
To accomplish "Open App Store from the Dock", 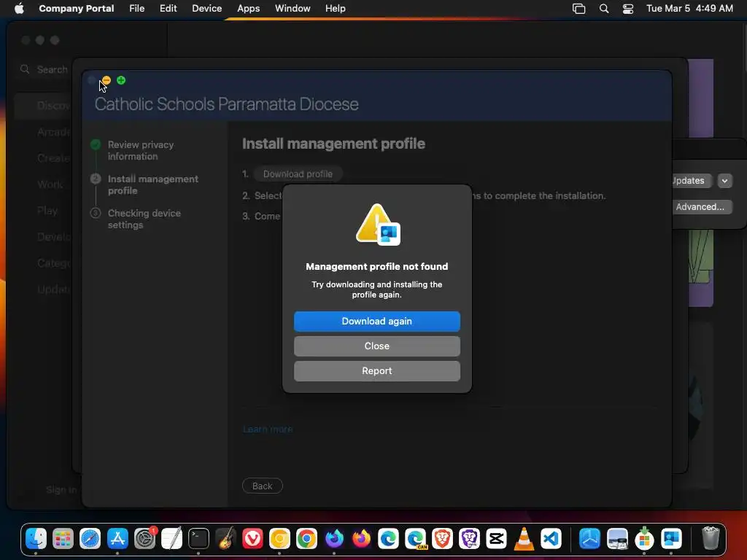I will (117, 539).
